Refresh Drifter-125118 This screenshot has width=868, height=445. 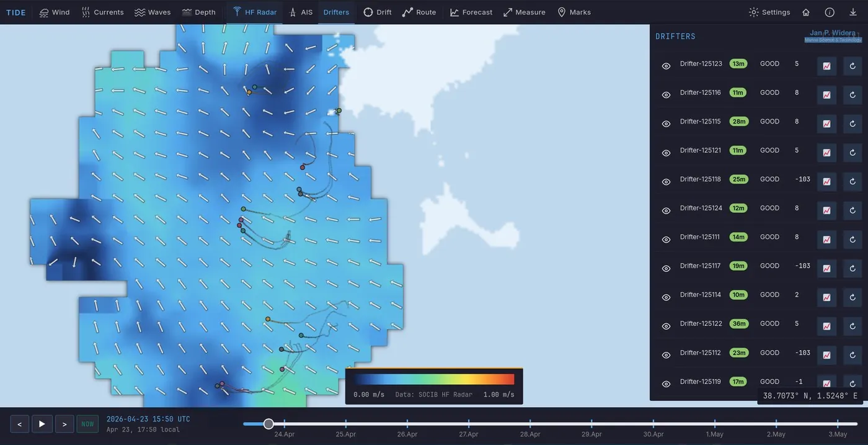852,182
